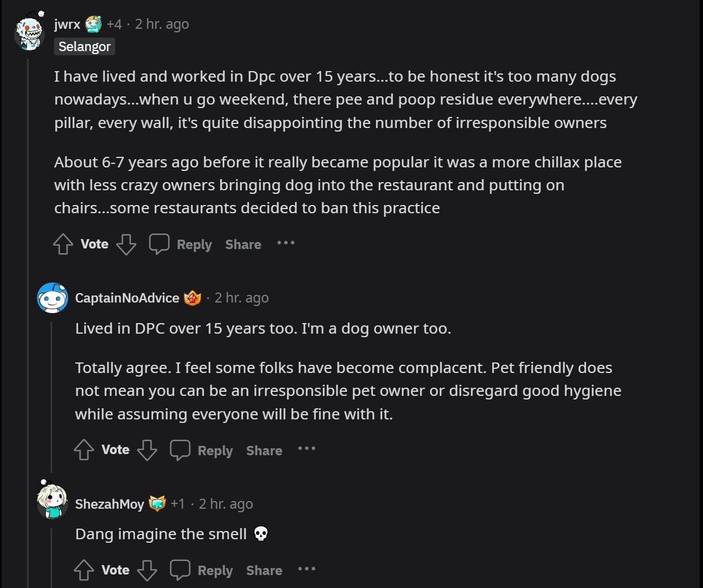Click CaptainNoAdvice's avatar image
The image size is (703, 588).
coord(53,298)
